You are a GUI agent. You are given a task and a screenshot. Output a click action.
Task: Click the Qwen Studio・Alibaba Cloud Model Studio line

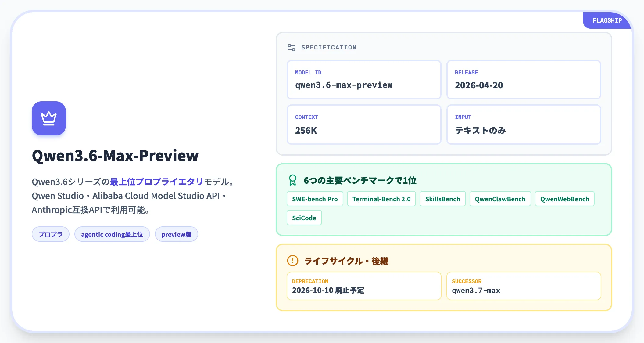click(x=129, y=196)
